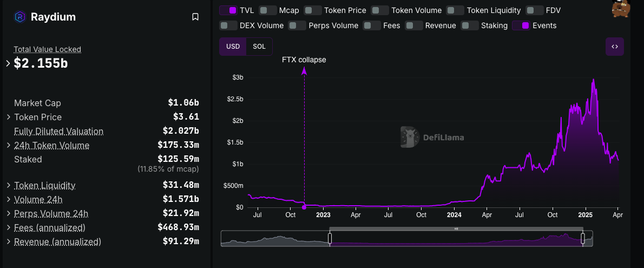
Task: Disable the Events toggle
Action: (521, 25)
